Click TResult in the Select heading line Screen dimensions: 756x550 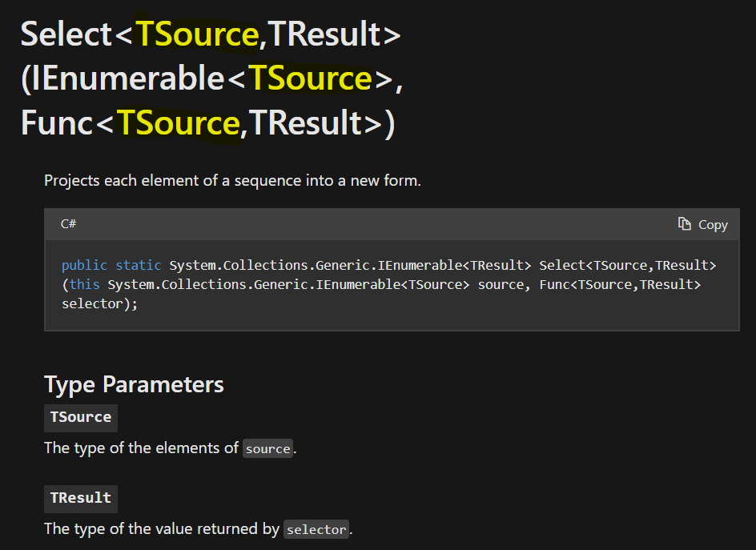point(325,34)
